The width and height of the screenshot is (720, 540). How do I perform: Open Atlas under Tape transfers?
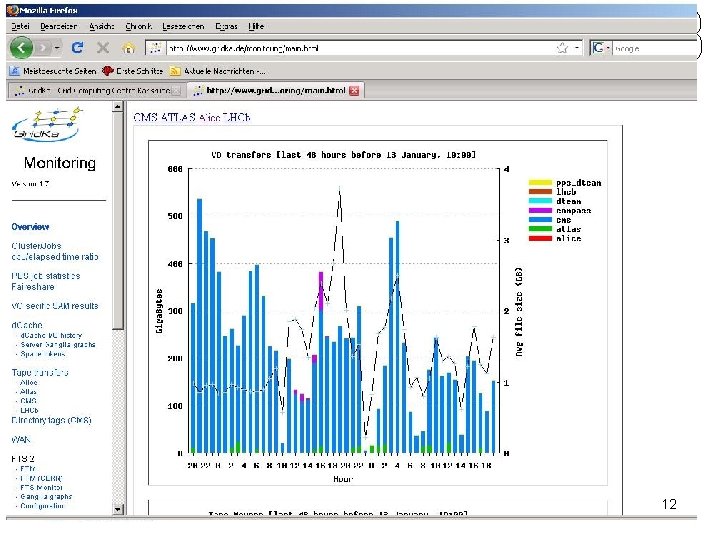pyautogui.click(x=28, y=392)
